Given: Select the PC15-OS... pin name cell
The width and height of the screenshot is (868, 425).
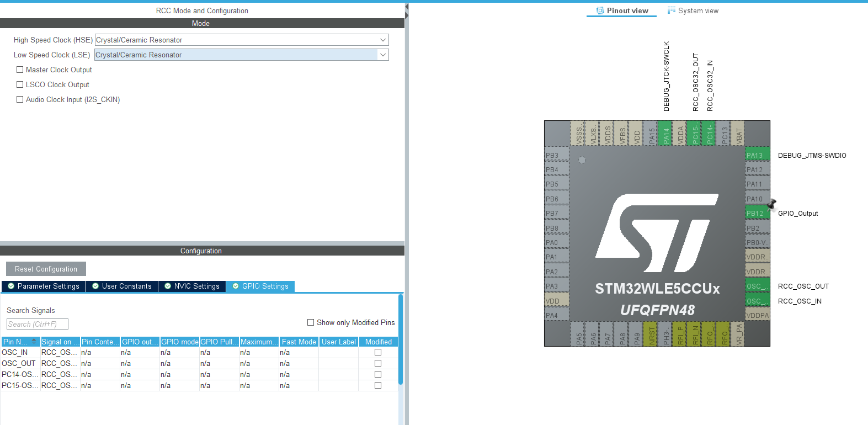Looking at the screenshot, I should pos(20,385).
